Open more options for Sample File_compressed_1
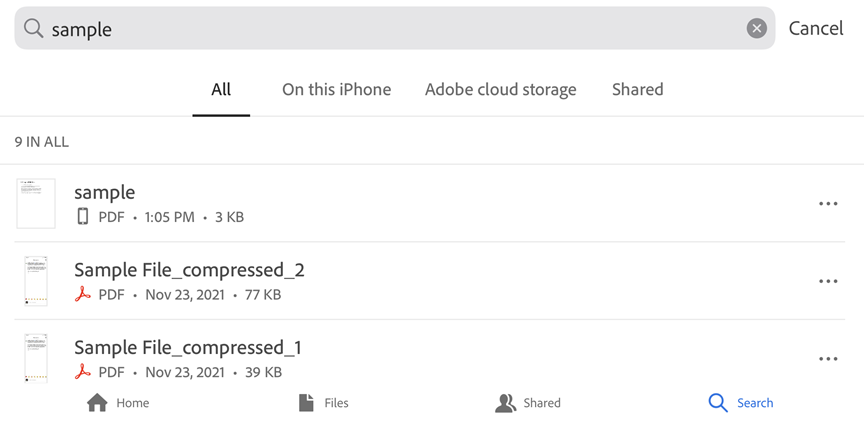Image resolution: width=864 pixels, height=426 pixels. coord(828,359)
